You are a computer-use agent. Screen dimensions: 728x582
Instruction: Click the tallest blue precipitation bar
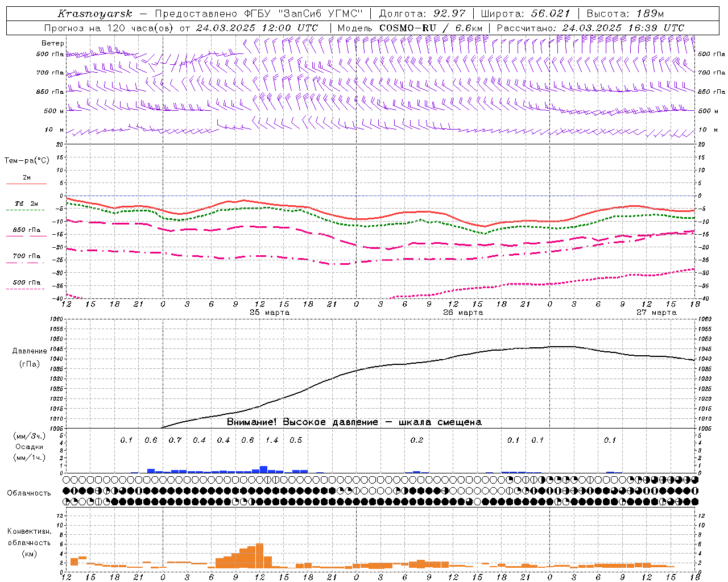263,469
